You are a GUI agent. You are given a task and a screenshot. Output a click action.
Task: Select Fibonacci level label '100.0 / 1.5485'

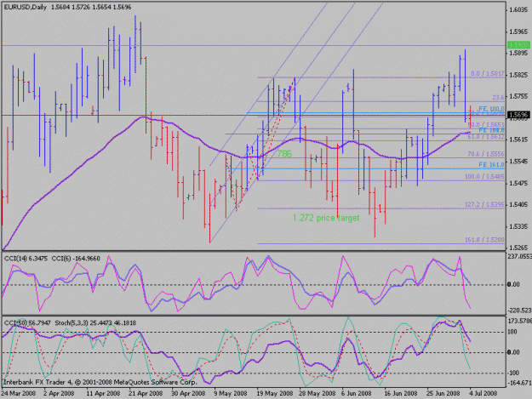[x=484, y=177]
